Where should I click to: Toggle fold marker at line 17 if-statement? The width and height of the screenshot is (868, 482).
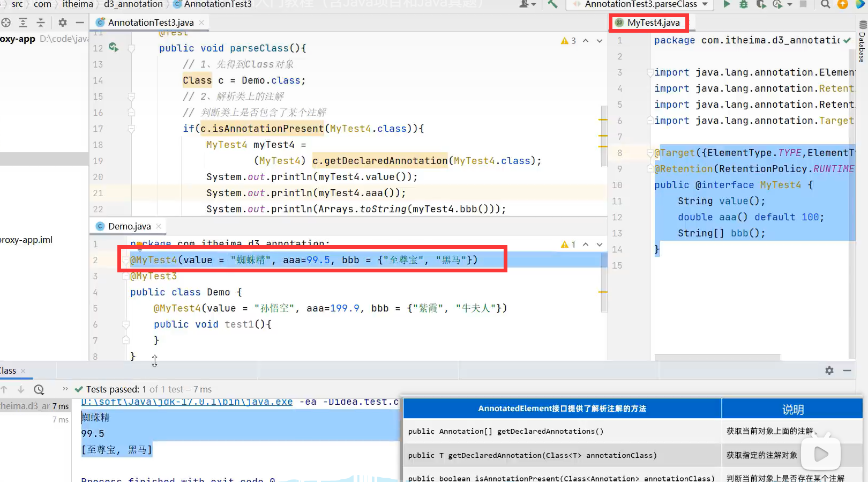(131, 129)
